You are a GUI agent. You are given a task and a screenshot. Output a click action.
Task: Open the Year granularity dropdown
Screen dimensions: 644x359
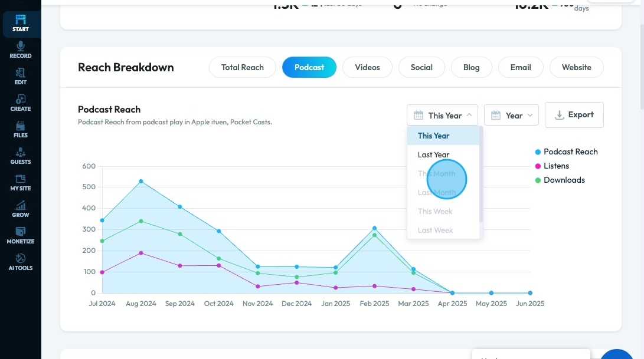click(x=511, y=116)
